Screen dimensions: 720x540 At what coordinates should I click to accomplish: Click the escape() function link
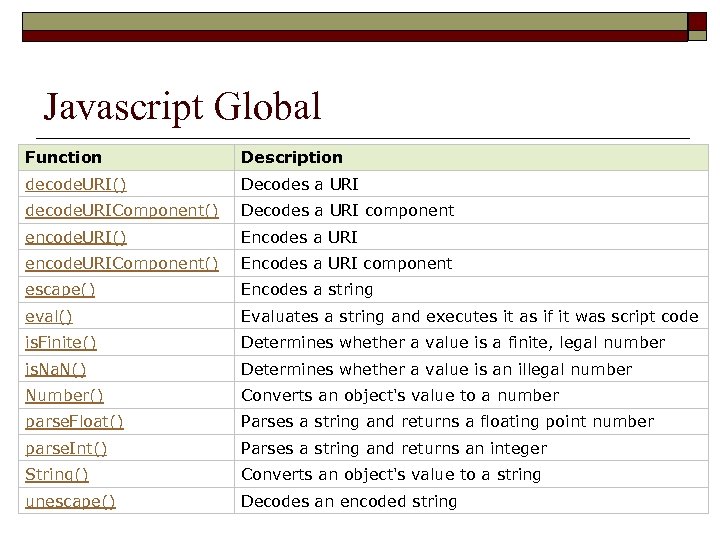(x=60, y=289)
